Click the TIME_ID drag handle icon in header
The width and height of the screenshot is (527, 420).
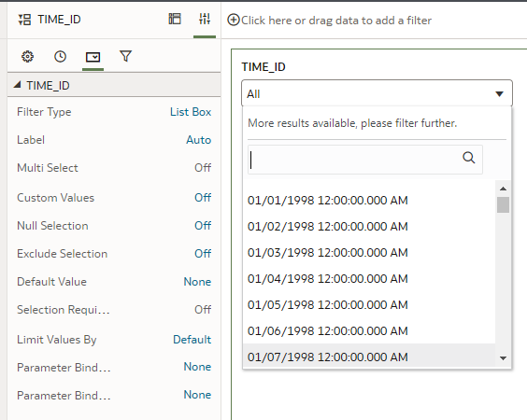(x=24, y=20)
